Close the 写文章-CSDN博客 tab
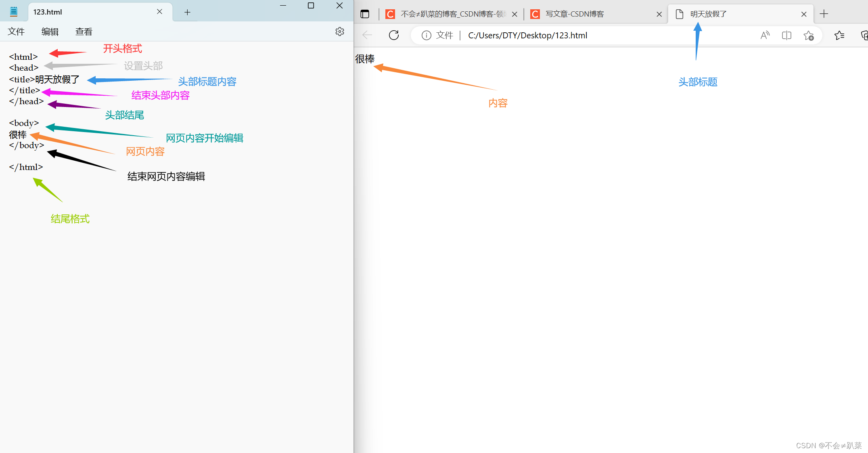 [x=659, y=14]
